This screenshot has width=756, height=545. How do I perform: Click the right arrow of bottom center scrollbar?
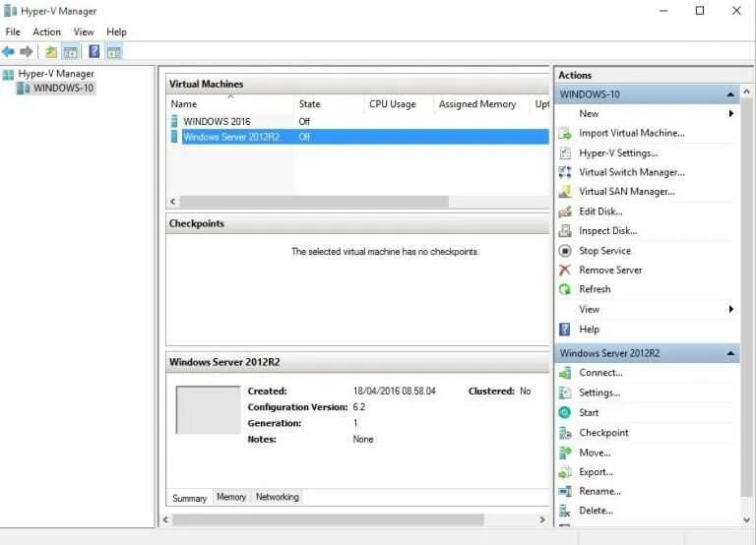point(542,519)
